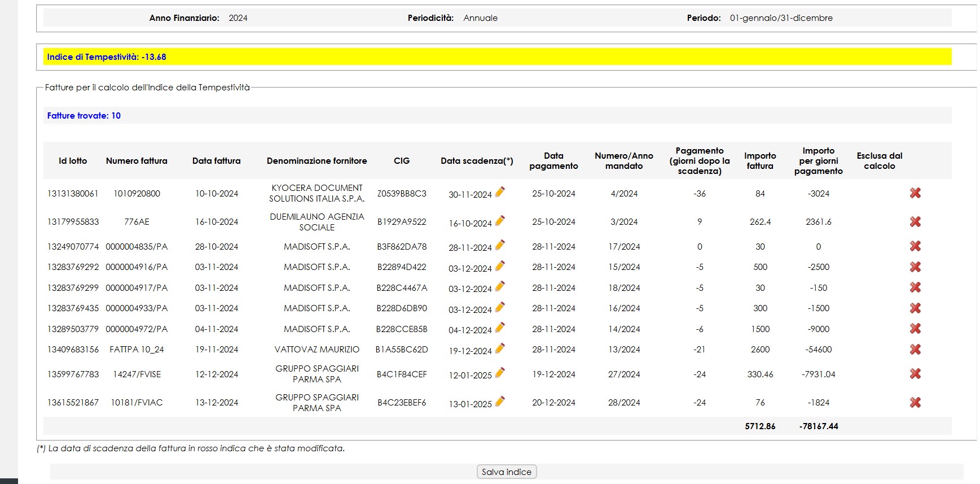Edit due date pencil for invoice 0000004835/PA
This screenshot has height=484, width=980.
click(x=500, y=245)
